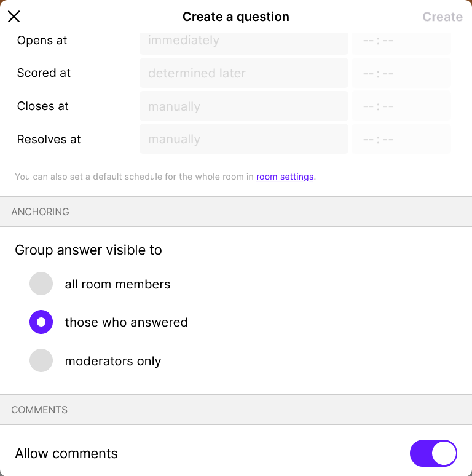Select the all room members option

[x=41, y=284]
